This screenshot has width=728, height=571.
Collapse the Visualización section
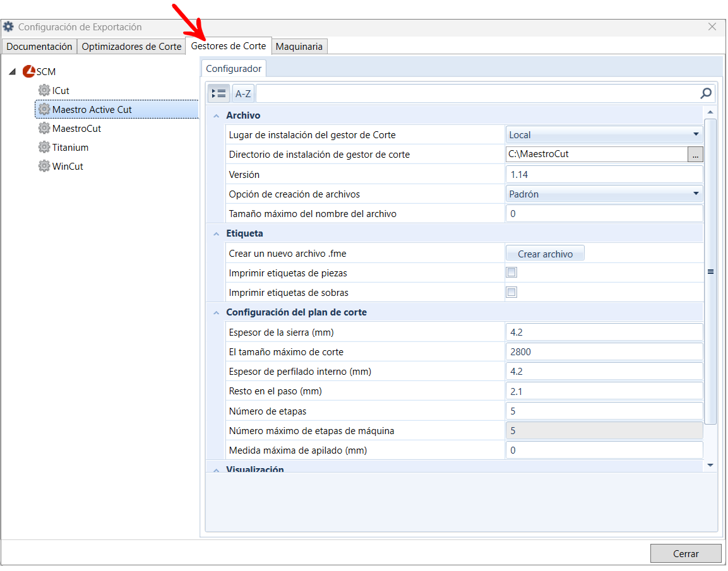tap(217, 470)
